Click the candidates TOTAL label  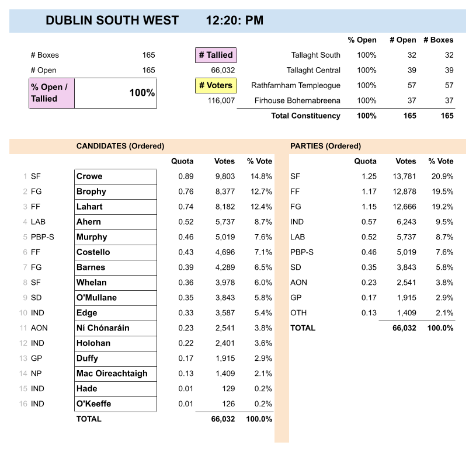pos(89,419)
